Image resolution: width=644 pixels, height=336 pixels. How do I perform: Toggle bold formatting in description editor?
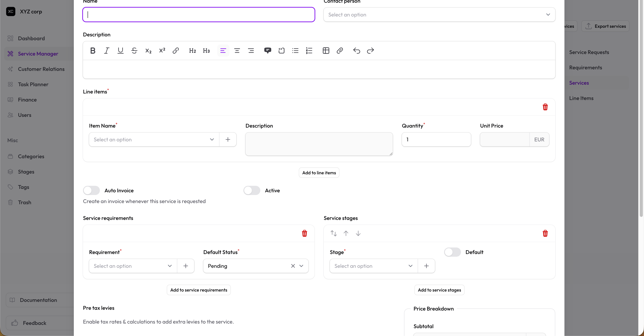coord(93,51)
